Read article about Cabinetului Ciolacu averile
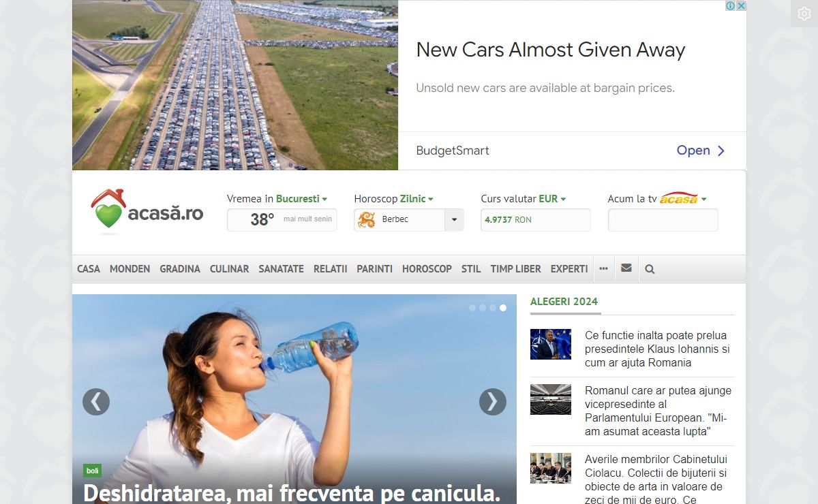 coord(656,479)
